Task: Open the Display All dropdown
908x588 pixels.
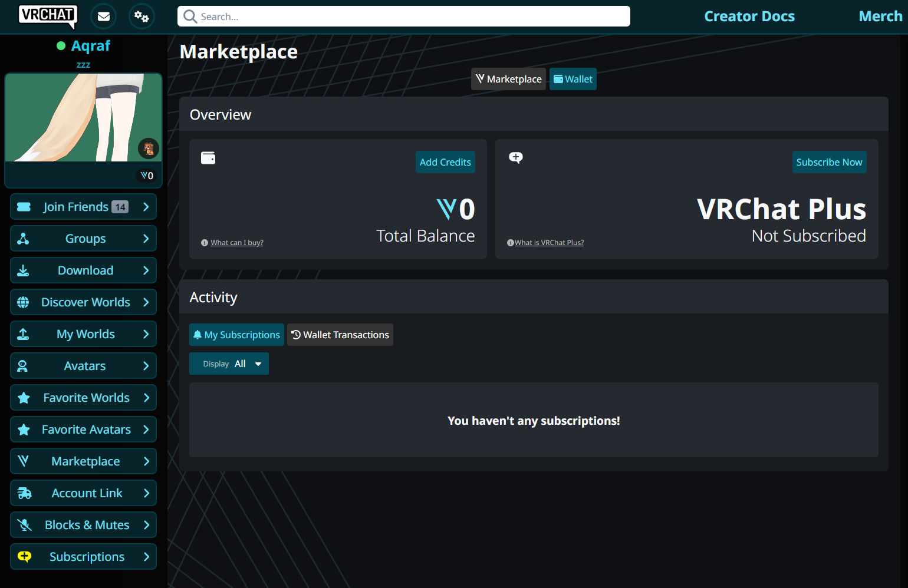Action: (x=229, y=364)
